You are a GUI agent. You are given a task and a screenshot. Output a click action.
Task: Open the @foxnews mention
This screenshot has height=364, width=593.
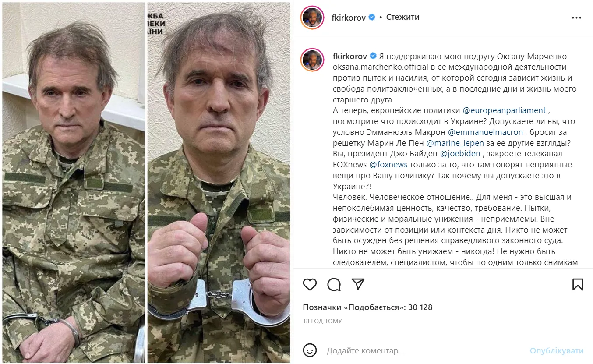[388, 165]
